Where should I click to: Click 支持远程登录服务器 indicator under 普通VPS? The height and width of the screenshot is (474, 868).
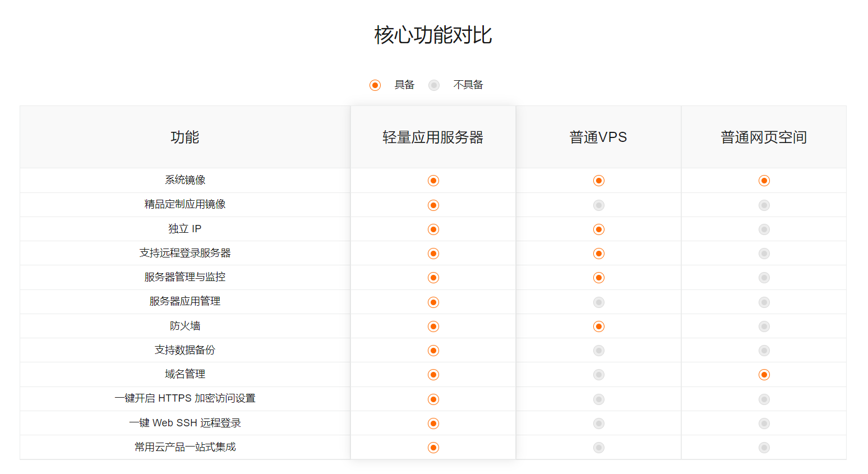(x=599, y=254)
